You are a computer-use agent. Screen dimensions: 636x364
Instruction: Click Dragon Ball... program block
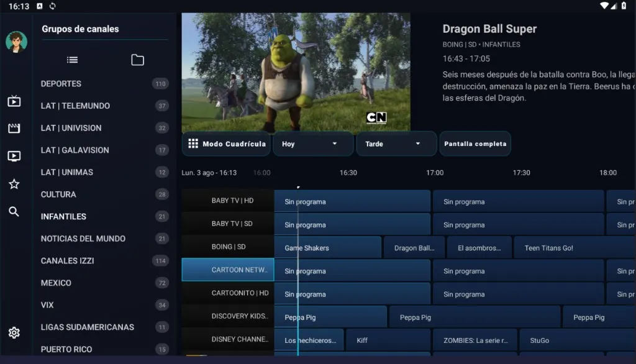414,248
